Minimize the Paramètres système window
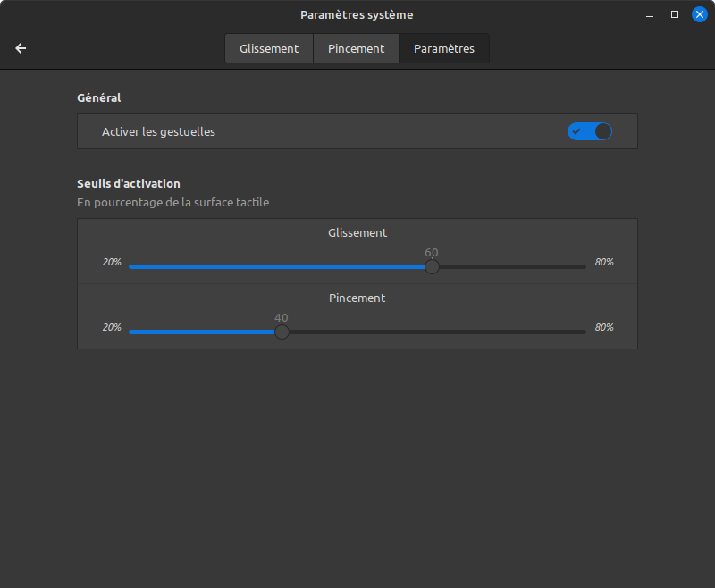The width and height of the screenshot is (715, 588). (650, 14)
